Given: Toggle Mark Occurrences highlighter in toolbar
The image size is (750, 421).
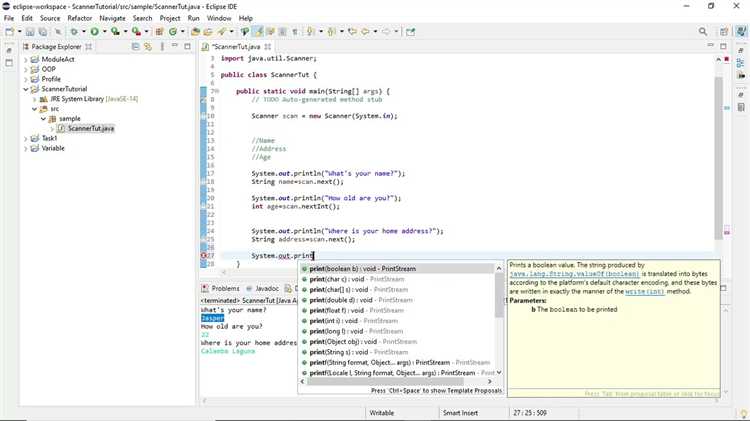Looking at the screenshot, I should [258, 32].
